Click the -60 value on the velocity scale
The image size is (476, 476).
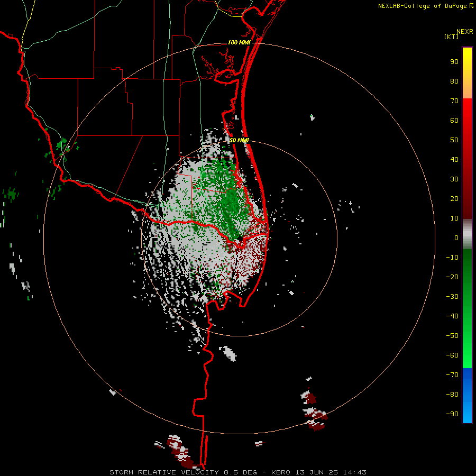click(x=452, y=355)
